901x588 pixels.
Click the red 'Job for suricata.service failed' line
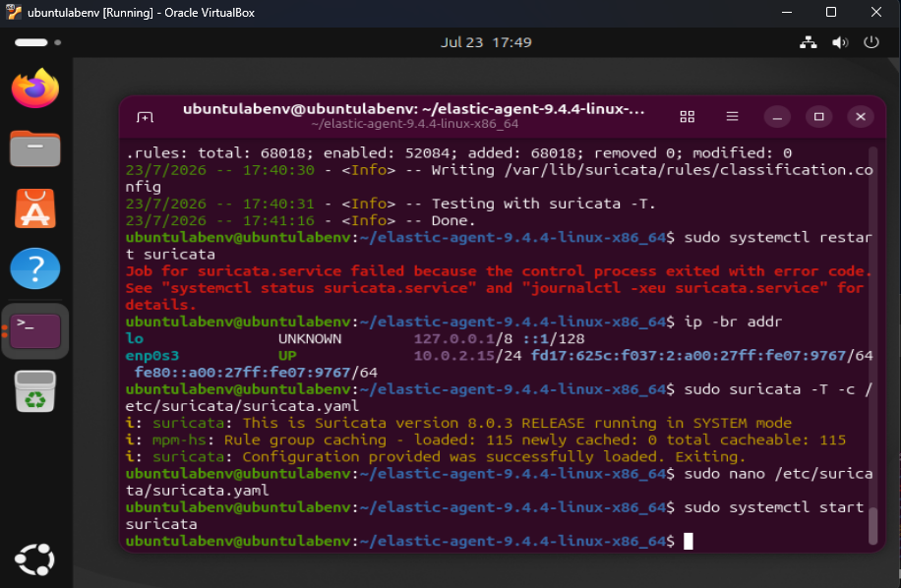pyautogui.click(x=499, y=271)
